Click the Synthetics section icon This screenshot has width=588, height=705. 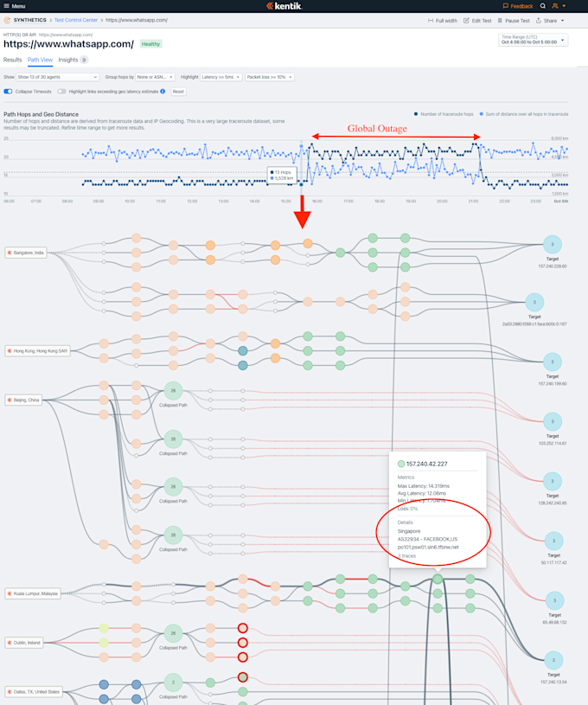click(x=7, y=20)
